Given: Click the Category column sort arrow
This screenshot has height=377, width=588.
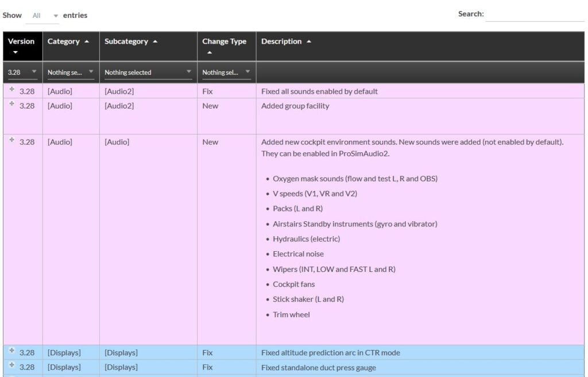Looking at the screenshot, I should [x=87, y=41].
